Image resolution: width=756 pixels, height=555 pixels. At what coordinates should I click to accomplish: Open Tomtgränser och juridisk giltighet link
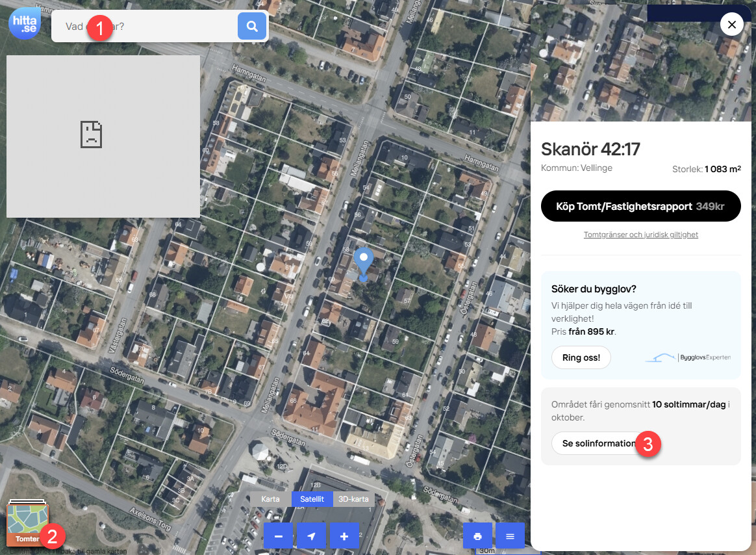[640, 235]
